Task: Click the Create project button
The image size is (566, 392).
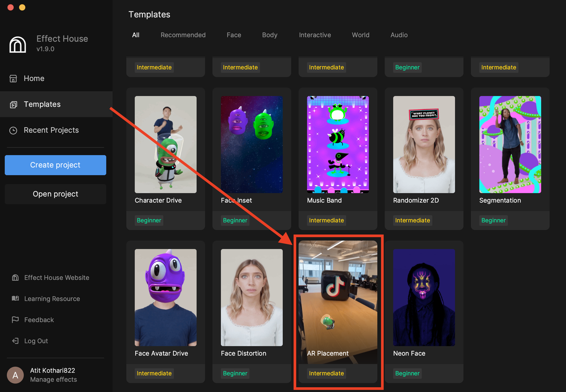Action: 55,165
